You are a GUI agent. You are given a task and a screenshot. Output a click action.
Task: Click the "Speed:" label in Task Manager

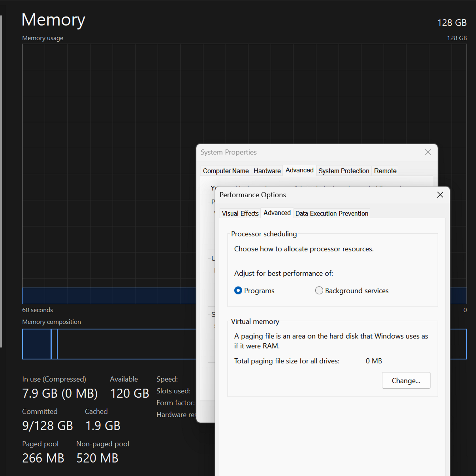click(x=167, y=379)
